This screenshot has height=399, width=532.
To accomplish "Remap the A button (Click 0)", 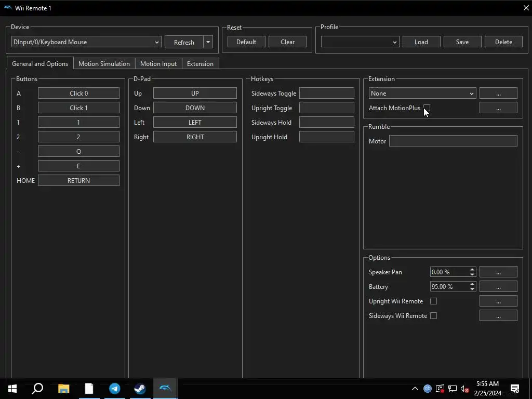I will 79,94.
